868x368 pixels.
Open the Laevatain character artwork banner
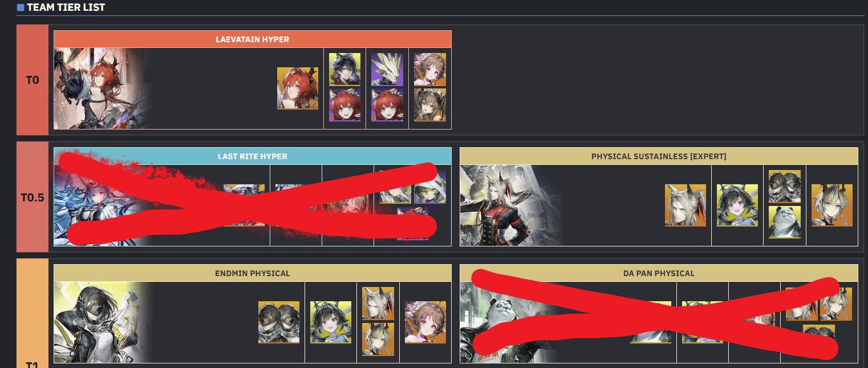coord(103,88)
